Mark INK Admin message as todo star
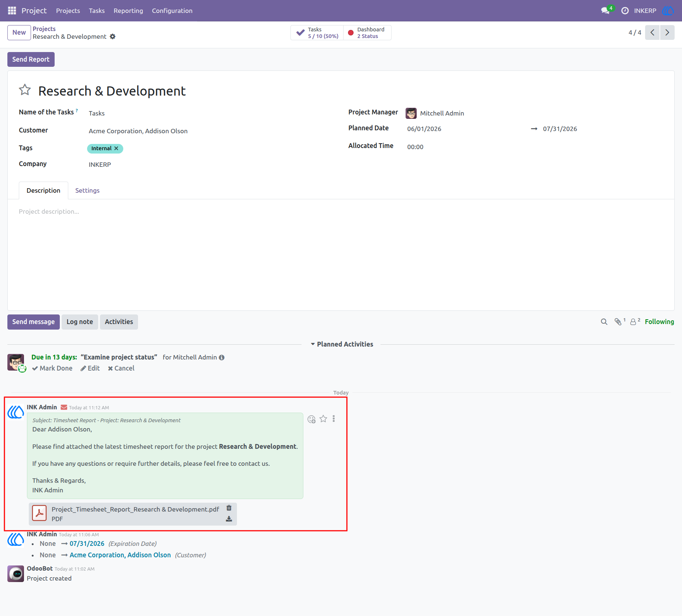Screen dimensions: 682x616 [323, 419]
